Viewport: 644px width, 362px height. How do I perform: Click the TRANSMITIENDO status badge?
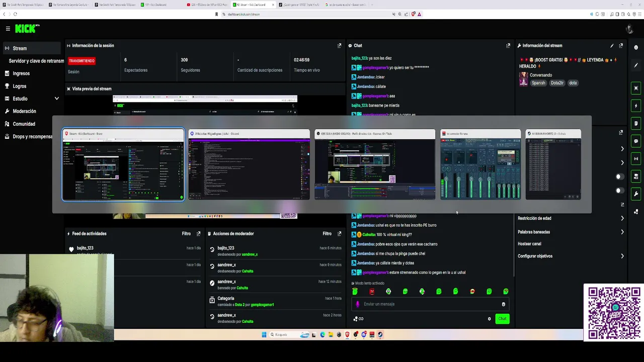(x=82, y=61)
